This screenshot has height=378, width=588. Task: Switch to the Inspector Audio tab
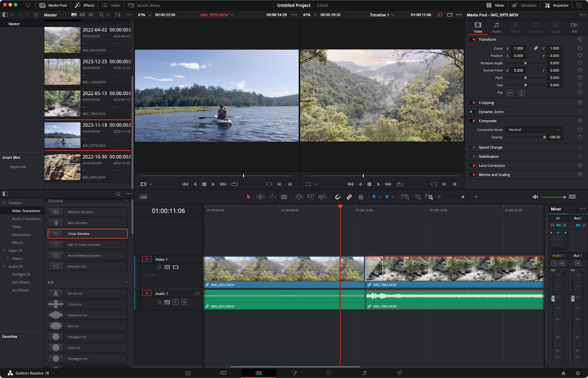pyautogui.click(x=496, y=28)
